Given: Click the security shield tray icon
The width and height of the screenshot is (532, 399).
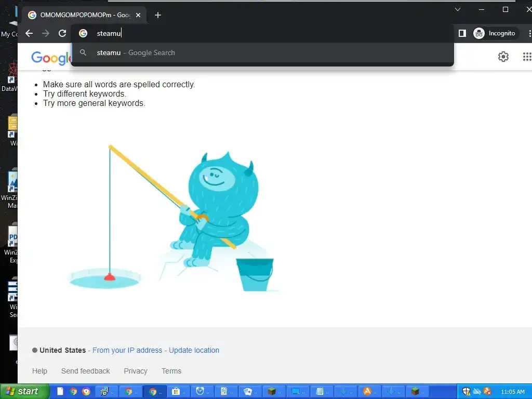Looking at the screenshot, I should pos(466,392).
